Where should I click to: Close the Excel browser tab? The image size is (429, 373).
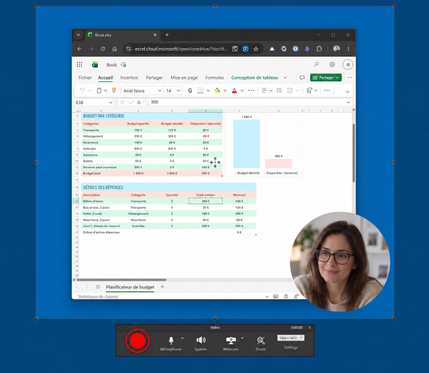(155, 35)
